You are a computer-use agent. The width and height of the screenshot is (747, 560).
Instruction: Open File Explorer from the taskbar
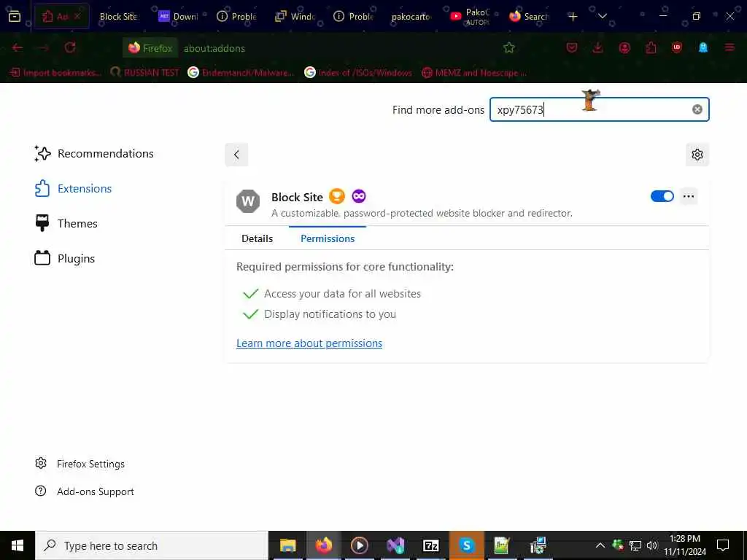click(287, 545)
